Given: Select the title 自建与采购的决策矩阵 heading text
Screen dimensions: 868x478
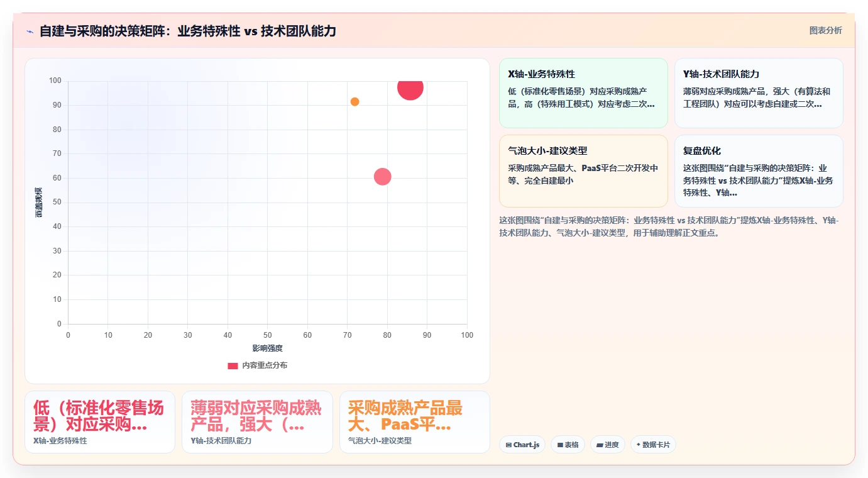Looking at the screenshot, I should (x=188, y=31).
